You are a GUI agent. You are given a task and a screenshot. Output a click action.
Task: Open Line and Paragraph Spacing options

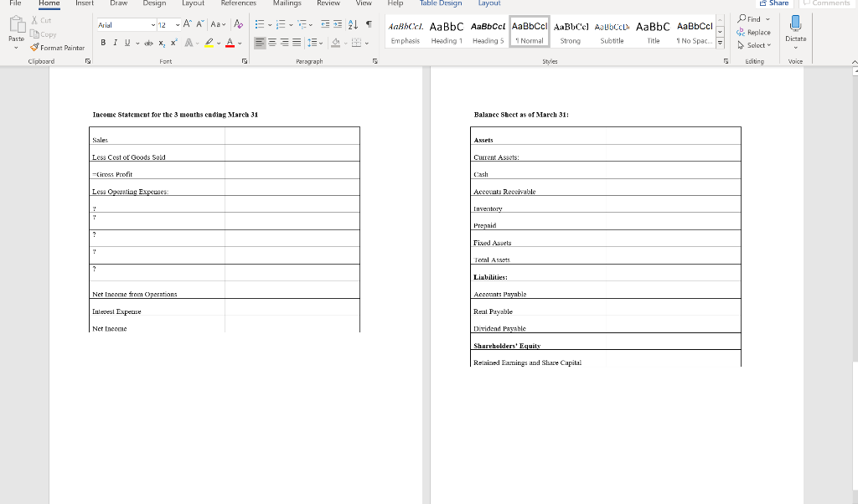[x=312, y=43]
